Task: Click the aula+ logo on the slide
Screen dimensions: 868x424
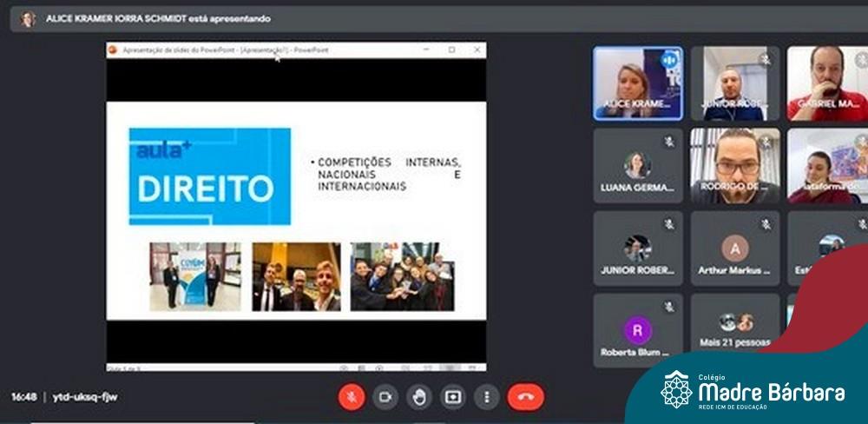Action: point(164,149)
